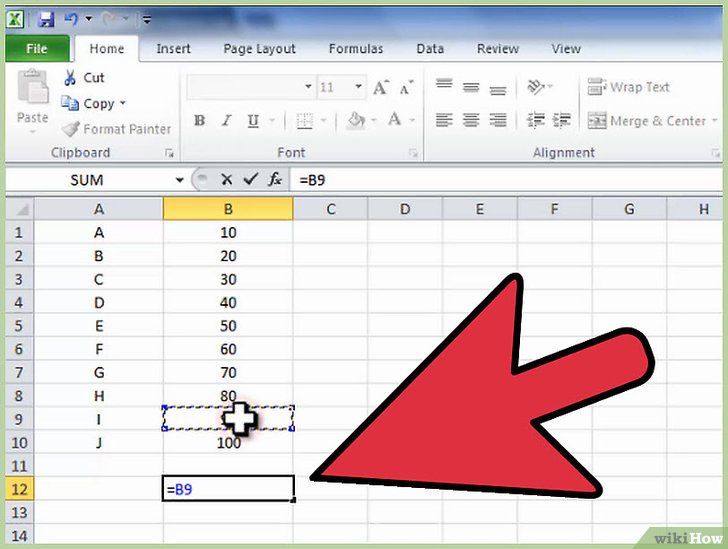Click the Excel application icon

pos(15,20)
